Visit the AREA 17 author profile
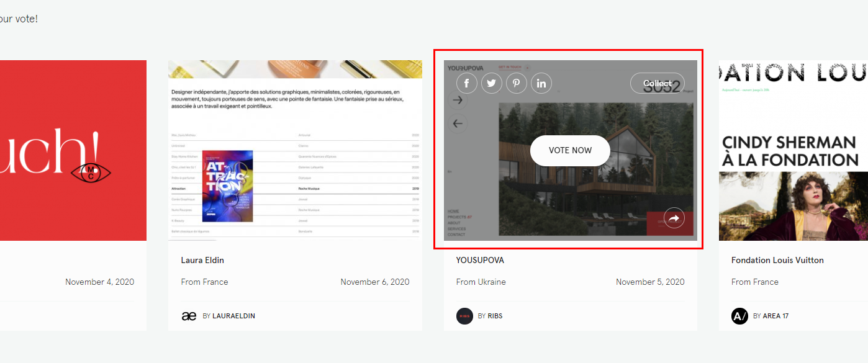Screen dimensions: 868x363 (x=775, y=316)
